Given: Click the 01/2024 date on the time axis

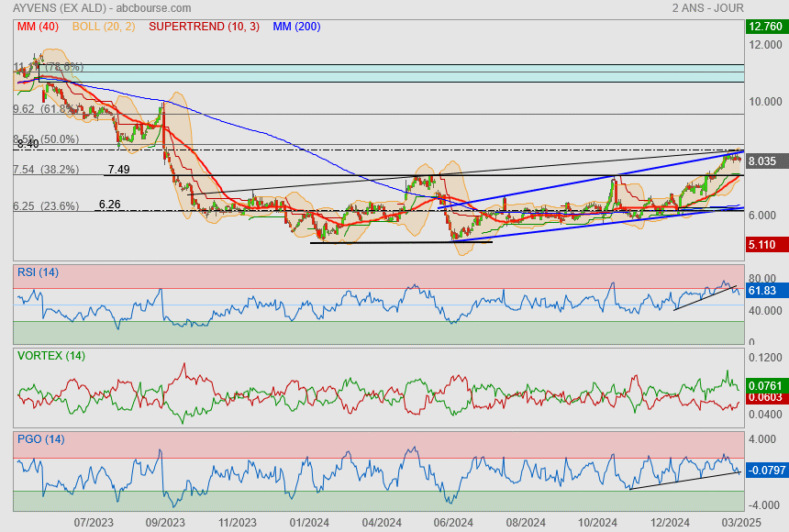Looking at the screenshot, I should coord(309,523).
